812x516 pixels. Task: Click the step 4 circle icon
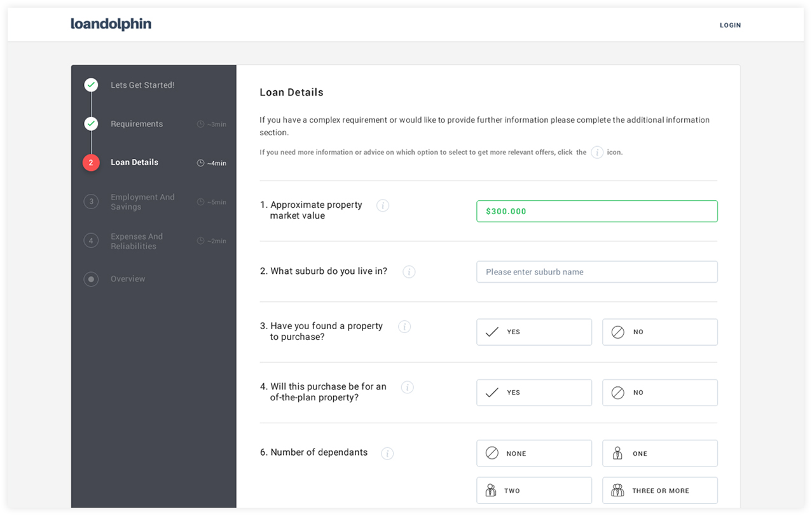[x=91, y=241]
